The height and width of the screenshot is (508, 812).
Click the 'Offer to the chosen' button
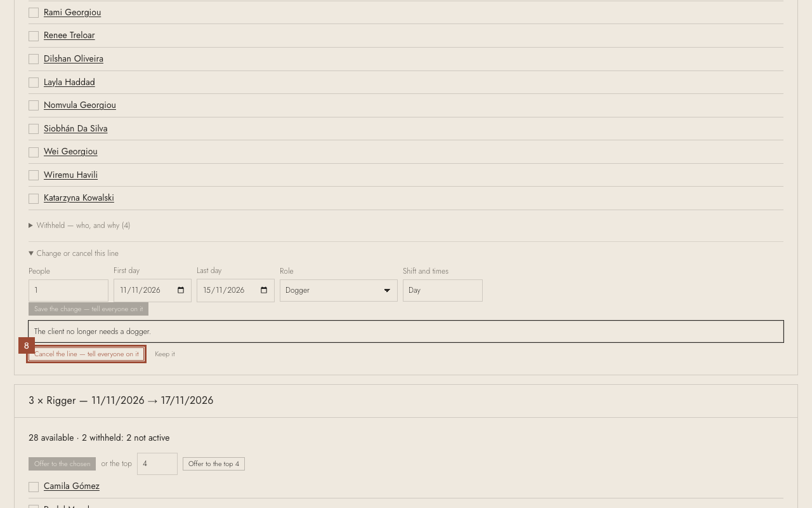(x=62, y=464)
